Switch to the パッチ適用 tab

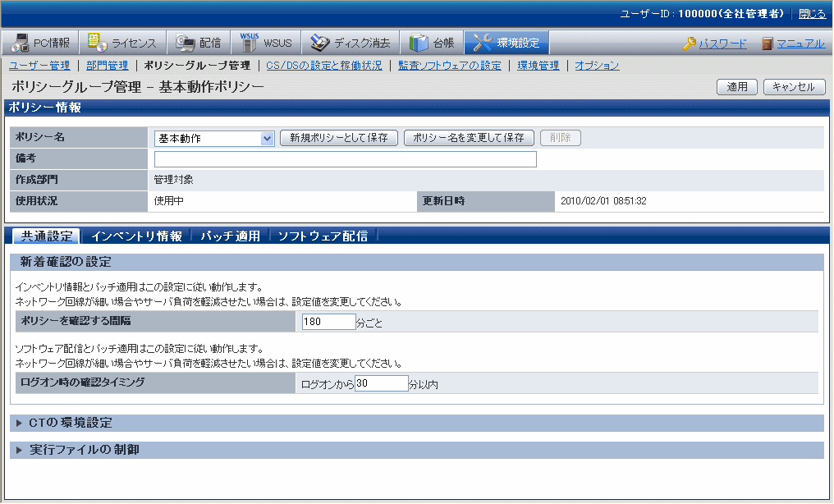click(x=230, y=236)
